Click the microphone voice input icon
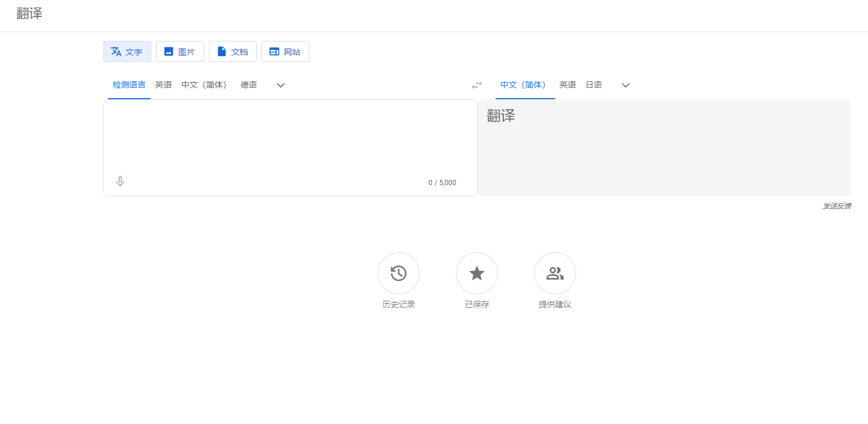Screen dimensions: 868x424 pyautogui.click(x=120, y=182)
